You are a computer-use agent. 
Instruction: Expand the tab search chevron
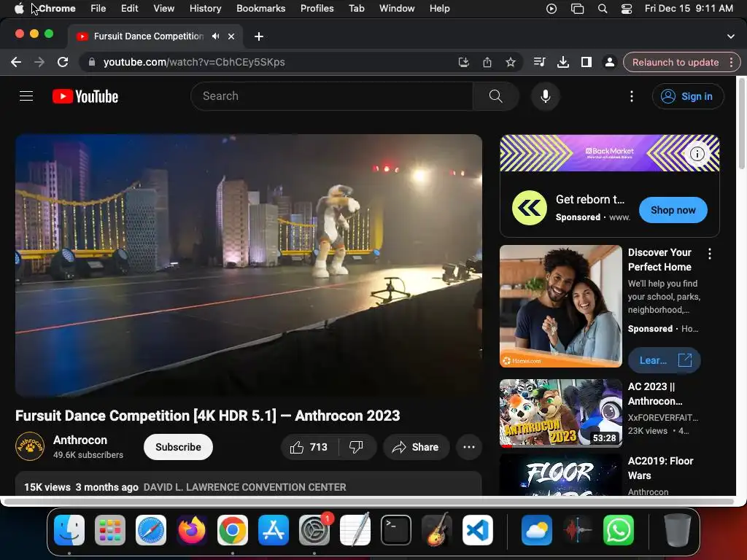pyautogui.click(x=731, y=36)
